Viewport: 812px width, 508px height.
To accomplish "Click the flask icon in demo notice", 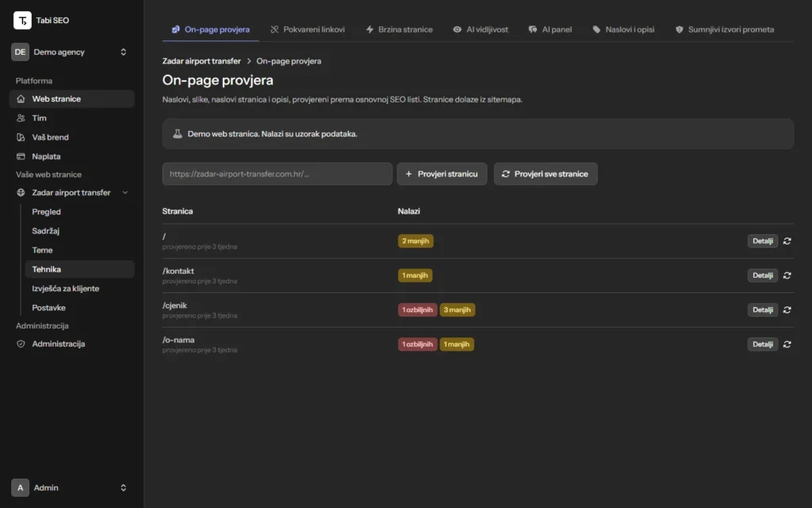I will click(x=177, y=133).
